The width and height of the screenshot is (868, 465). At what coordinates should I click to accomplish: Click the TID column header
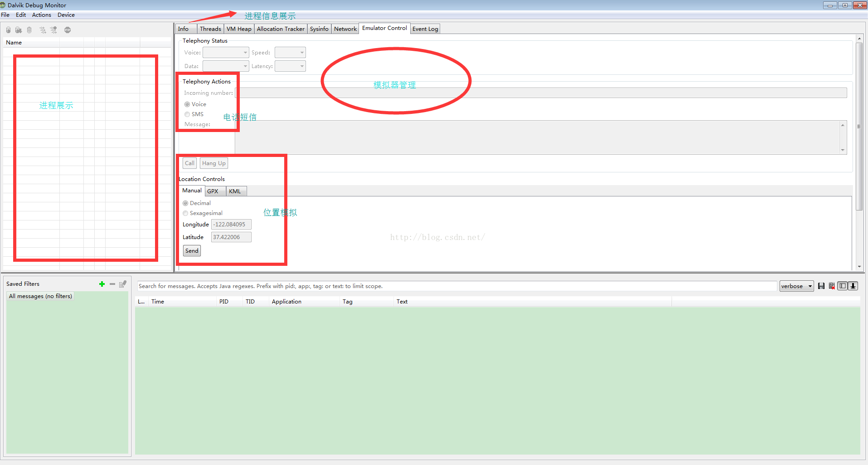(257, 302)
